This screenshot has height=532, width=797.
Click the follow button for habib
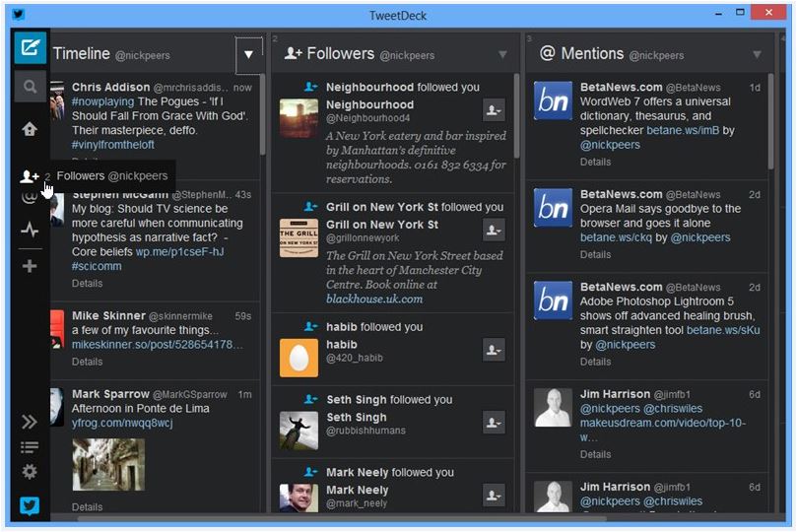(494, 350)
